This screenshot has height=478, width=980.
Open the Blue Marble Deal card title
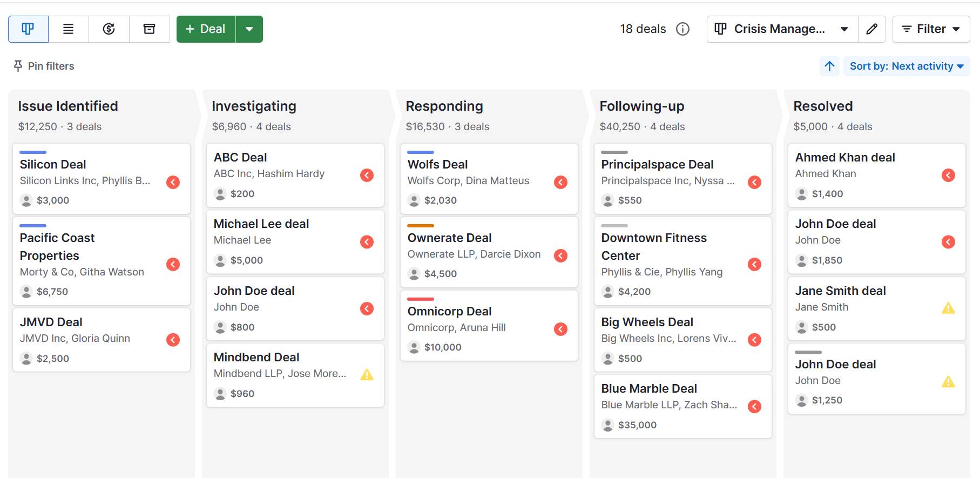pyautogui.click(x=648, y=388)
